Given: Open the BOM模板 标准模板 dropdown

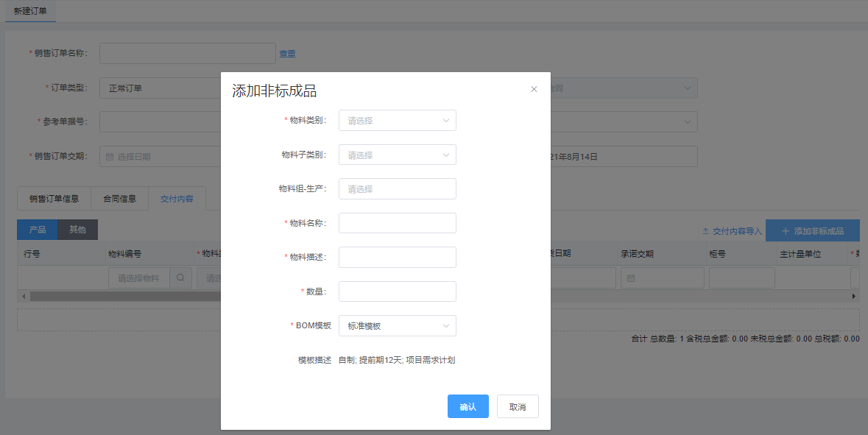Looking at the screenshot, I should click(397, 326).
